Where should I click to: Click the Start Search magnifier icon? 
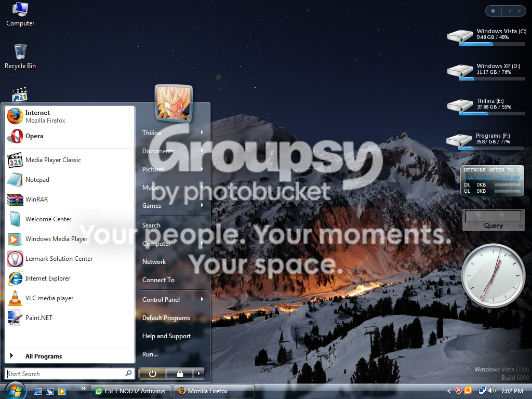[x=129, y=374]
